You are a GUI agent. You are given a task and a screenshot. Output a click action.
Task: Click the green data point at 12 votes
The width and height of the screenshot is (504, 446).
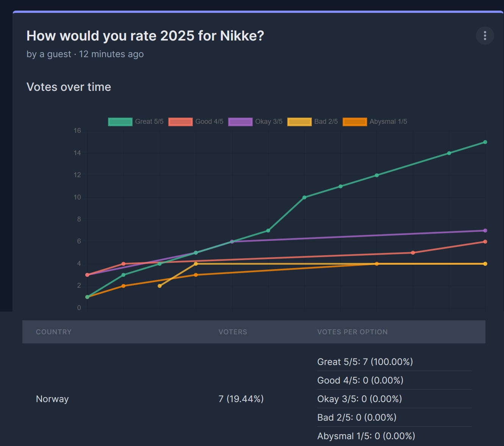pyautogui.click(x=377, y=175)
